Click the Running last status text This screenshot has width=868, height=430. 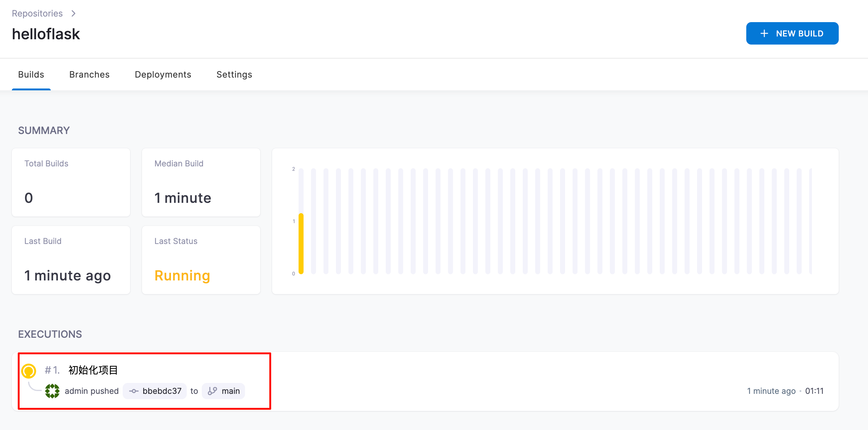click(182, 275)
